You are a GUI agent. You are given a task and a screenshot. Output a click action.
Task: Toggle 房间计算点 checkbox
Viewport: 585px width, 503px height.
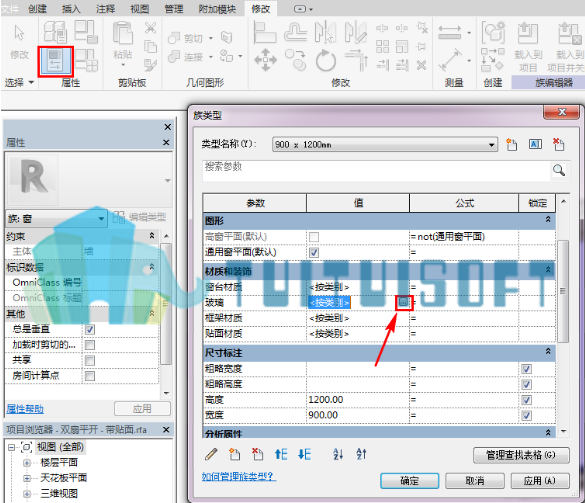click(90, 376)
